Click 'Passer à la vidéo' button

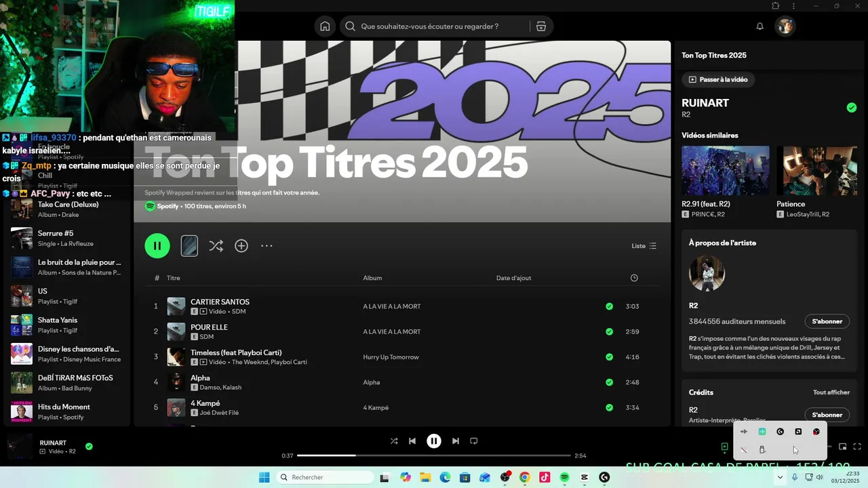pyautogui.click(x=718, y=79)
